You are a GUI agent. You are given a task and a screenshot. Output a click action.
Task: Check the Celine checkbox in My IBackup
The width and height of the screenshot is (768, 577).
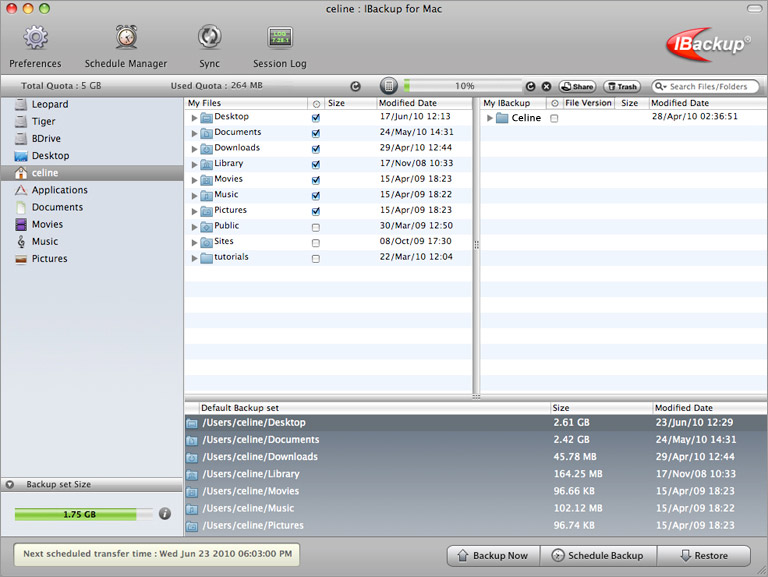point(554,119)
